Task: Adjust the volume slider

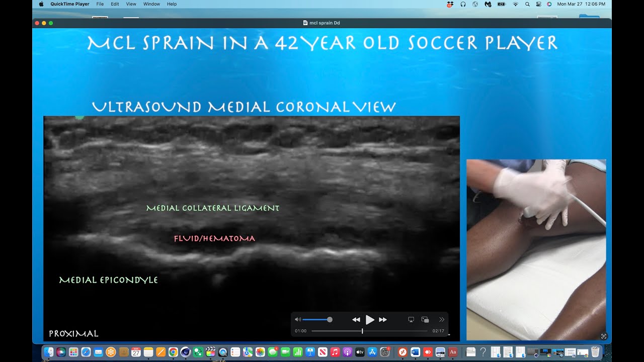Action: pyautogui.click(x=317, y=319)
